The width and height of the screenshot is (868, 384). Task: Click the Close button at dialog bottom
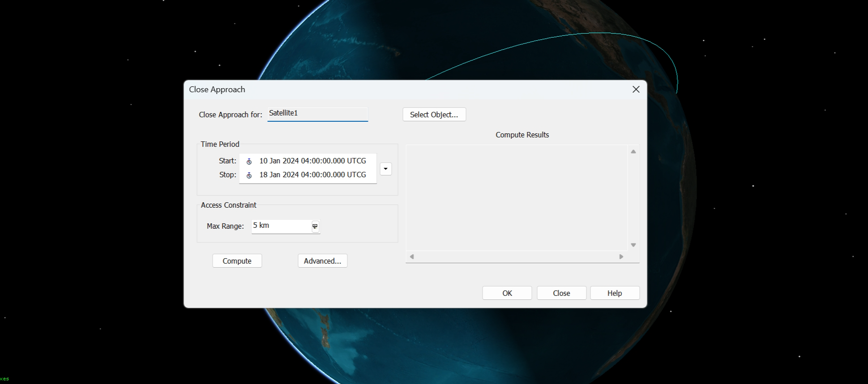pos(562,293)
